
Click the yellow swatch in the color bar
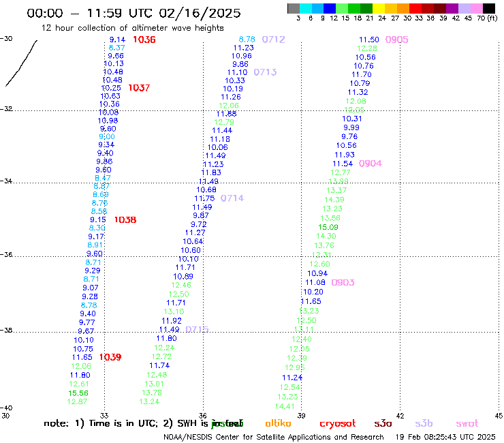tap(379, 8)
